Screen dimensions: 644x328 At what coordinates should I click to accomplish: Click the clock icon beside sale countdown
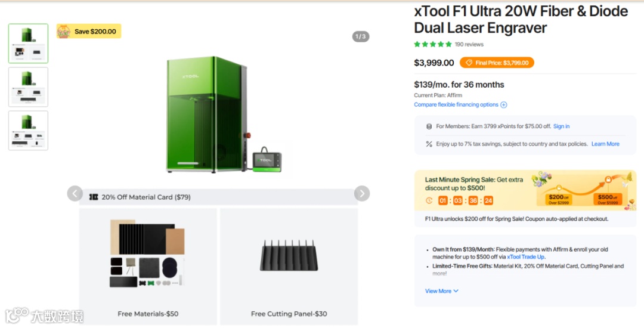429,201
